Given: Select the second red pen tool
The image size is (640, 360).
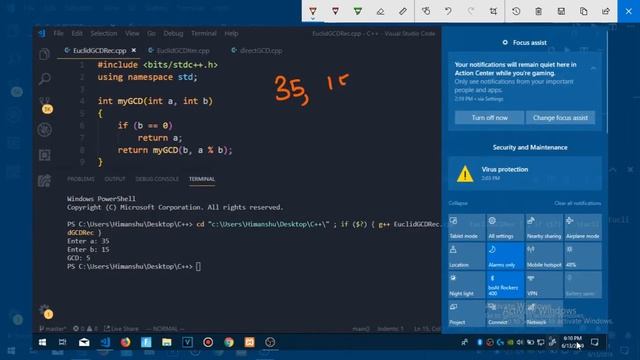Looking at the screenshot, I should click(335, 11).
